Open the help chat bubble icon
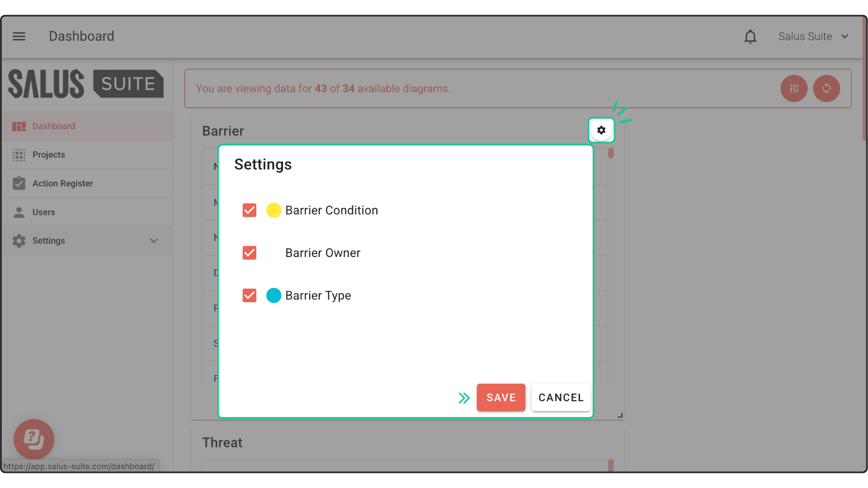Image resolution: width=868 pixels, height=488 pixels. pyautogui.click(x=34, y=439)
